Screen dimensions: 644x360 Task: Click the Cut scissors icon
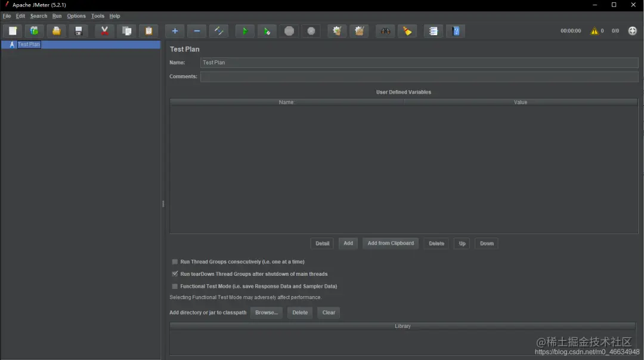105,31
